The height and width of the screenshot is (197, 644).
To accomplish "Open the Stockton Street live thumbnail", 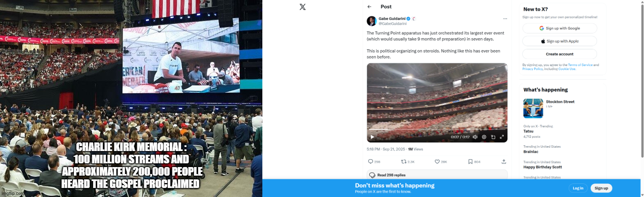I will click(x=533, y=108).
